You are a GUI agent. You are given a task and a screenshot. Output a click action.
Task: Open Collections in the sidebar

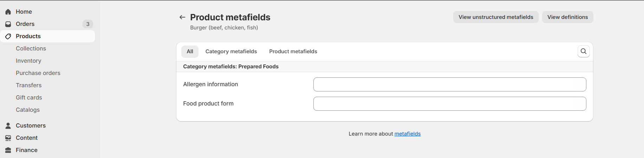coord(31,49)
